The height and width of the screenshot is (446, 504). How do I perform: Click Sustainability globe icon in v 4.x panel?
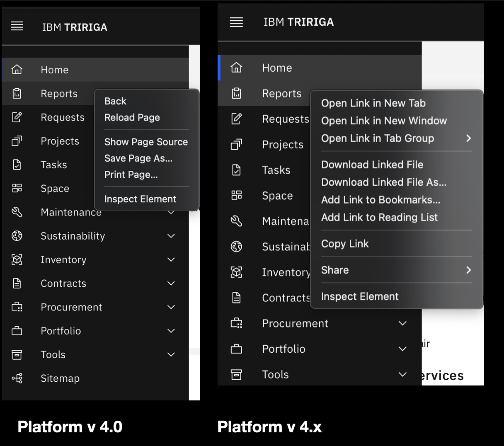(236, 247)
